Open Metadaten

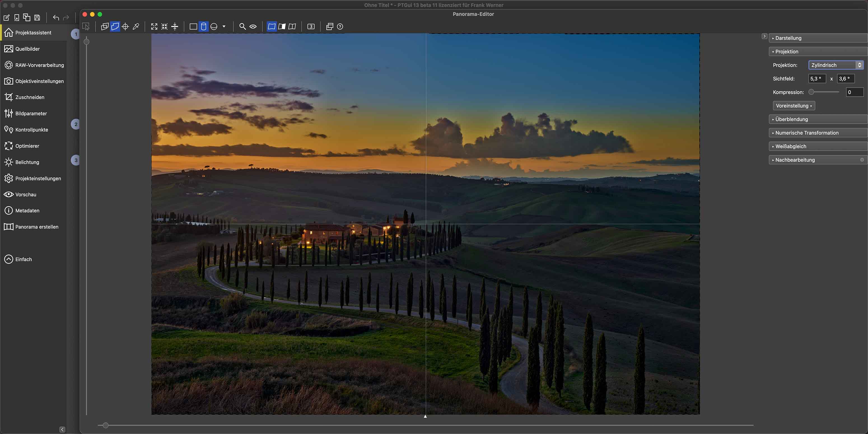pyautogui.click(x=33, y=211)
